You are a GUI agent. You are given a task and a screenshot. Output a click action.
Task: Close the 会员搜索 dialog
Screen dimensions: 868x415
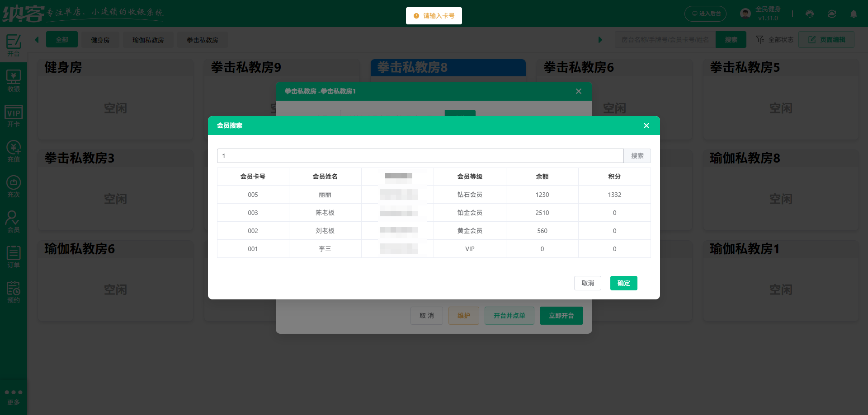tap(646, 126)
